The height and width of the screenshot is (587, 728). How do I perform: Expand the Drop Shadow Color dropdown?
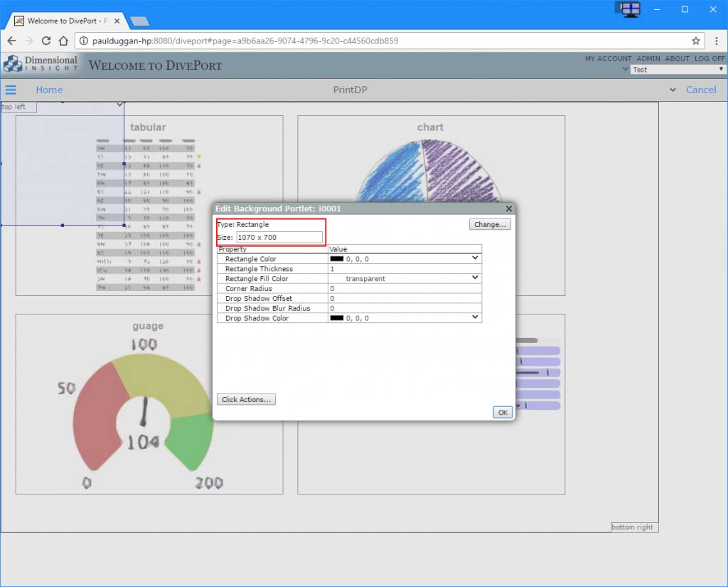(476, 317)
